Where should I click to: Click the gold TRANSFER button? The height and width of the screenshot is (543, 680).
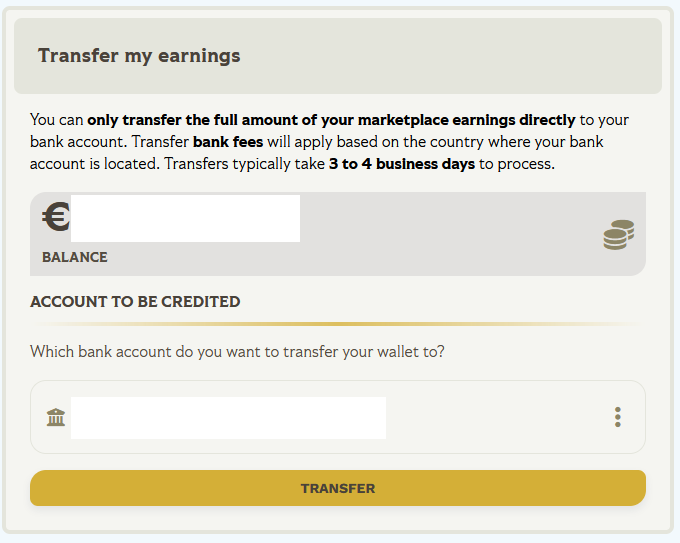338,488
